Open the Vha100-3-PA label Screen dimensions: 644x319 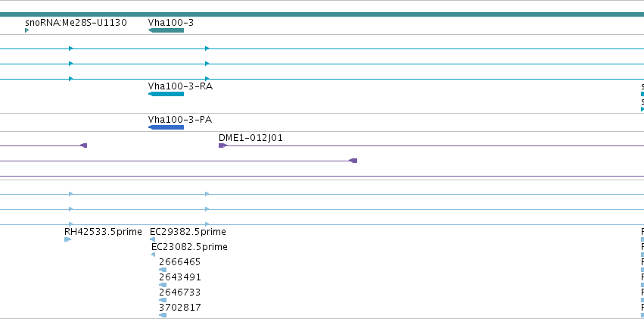point(180,120)
